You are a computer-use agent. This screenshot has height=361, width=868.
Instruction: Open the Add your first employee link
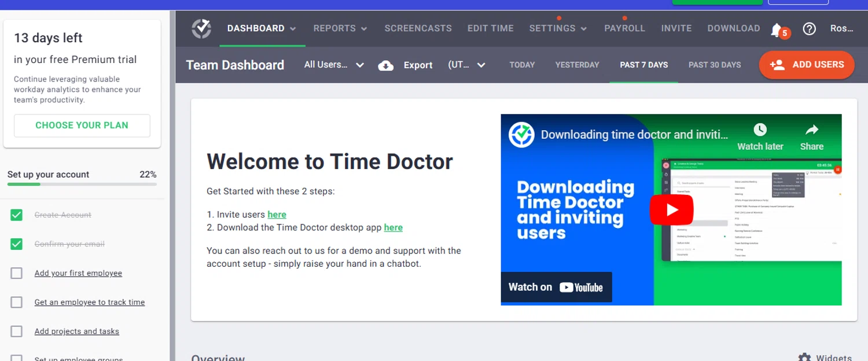click(78, 273)
